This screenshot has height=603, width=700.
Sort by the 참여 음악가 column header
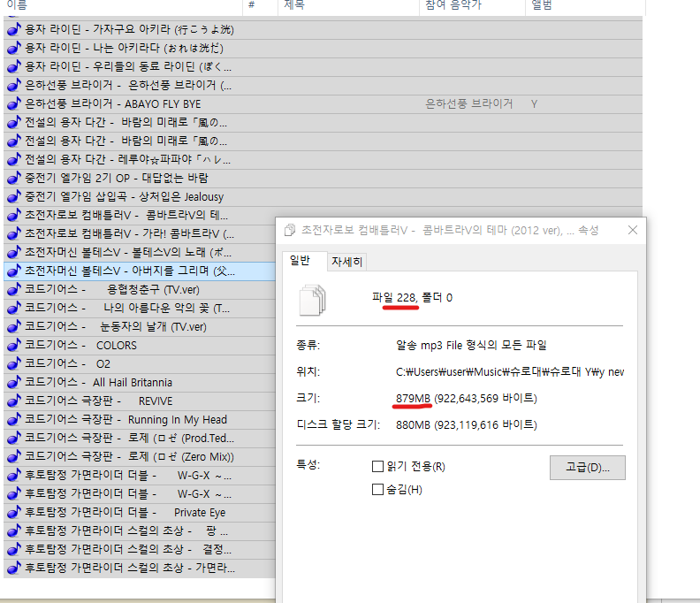tap(470, 6)
